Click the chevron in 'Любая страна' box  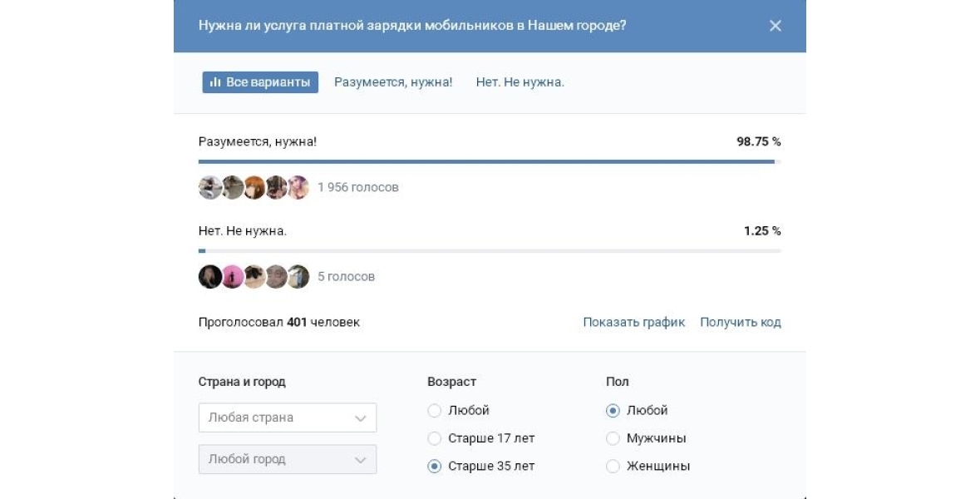click(361, 418)
